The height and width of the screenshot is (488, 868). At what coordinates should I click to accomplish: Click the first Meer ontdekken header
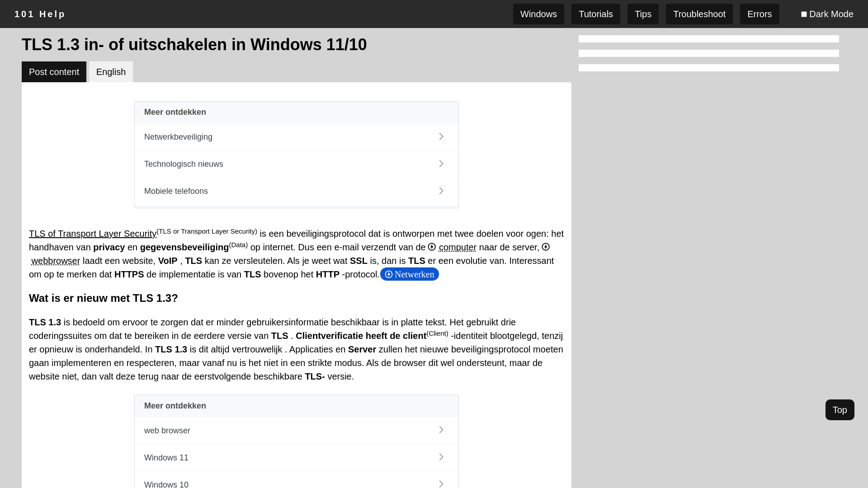(x=175, y=112)
